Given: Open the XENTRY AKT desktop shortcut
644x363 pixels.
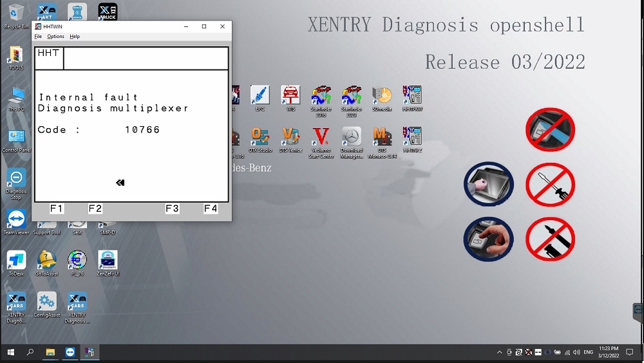Looking at the screenshot, I should pyautogui.click(x=46, y=12).
